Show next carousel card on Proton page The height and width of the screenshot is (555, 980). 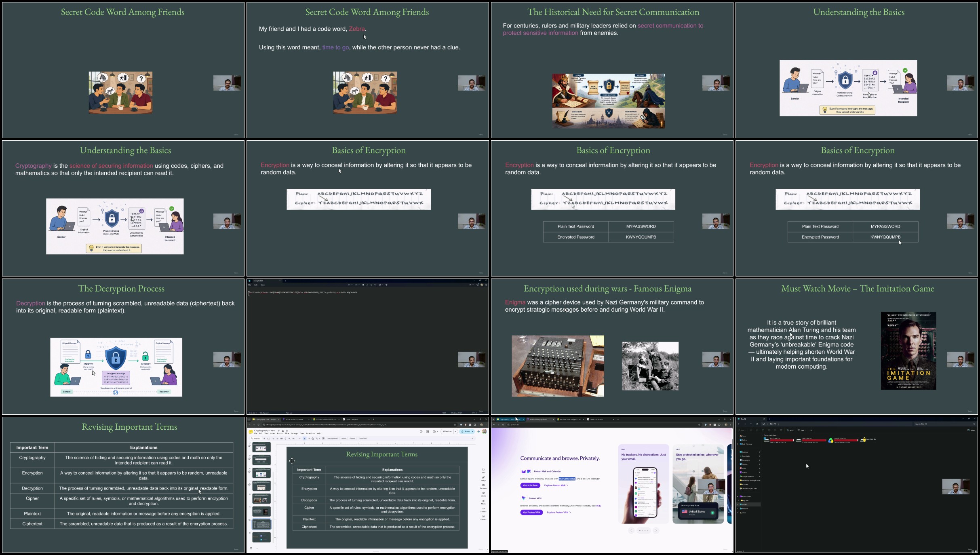tap(656, 530)
